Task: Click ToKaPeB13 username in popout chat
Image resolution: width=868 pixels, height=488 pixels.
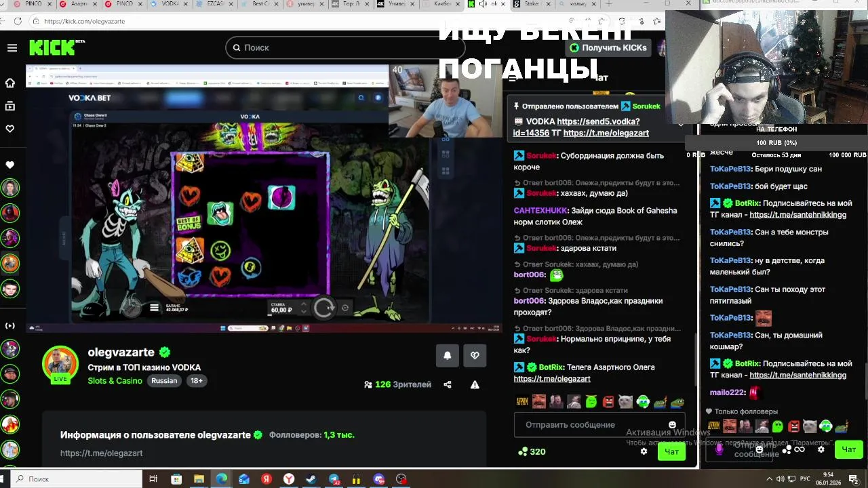Action: 730,169
